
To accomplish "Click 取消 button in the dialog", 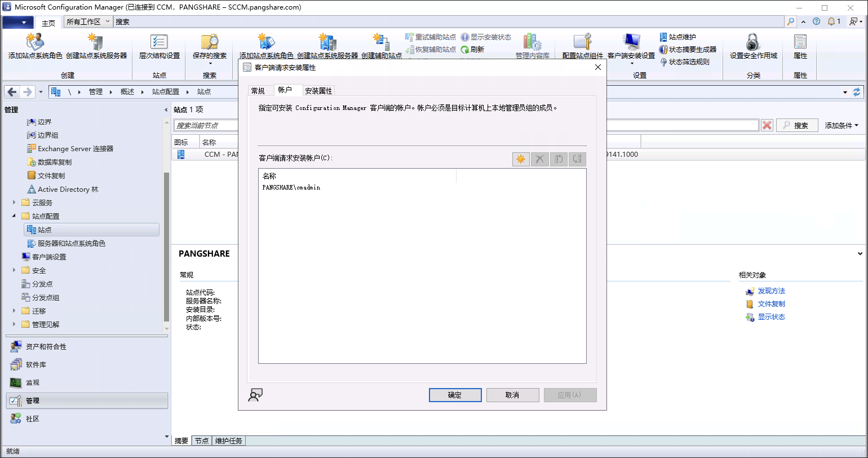I will pos(512,395).
